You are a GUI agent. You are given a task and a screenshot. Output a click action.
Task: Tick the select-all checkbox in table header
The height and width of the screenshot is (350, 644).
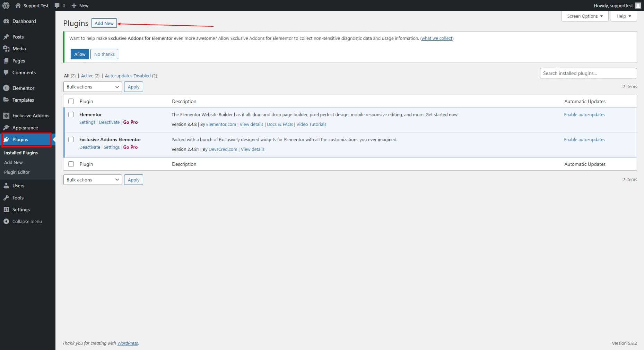[71, 101]
